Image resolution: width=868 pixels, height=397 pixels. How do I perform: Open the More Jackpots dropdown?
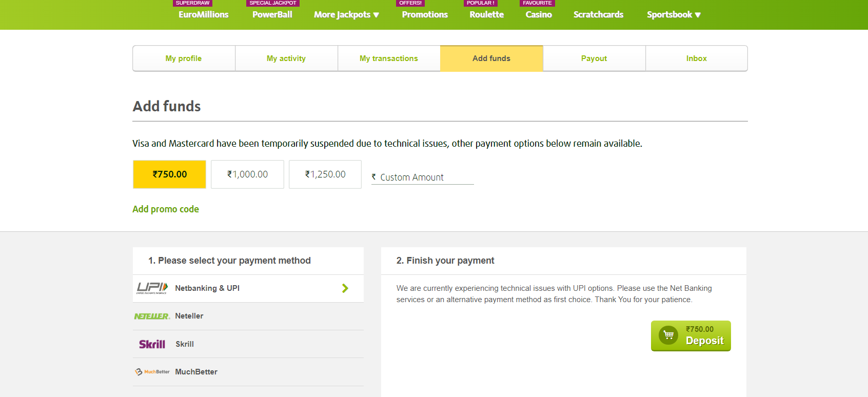tap(346, 14)
